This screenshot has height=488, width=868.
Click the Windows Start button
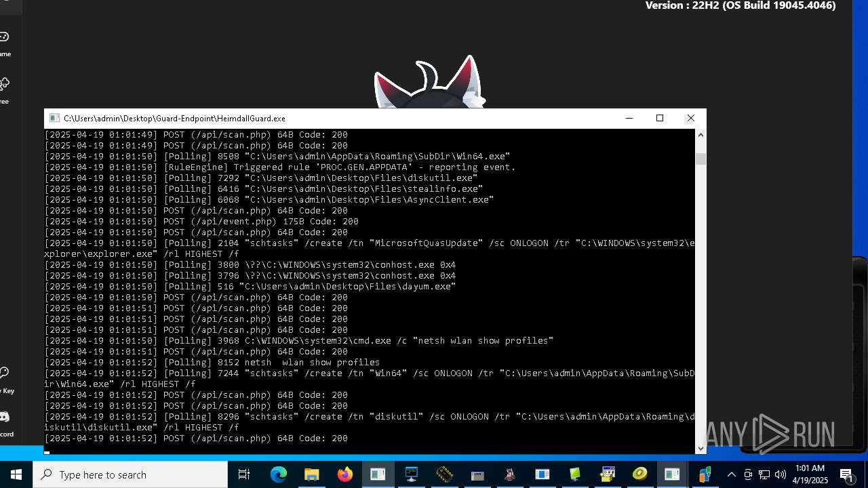tap(16, 474)
